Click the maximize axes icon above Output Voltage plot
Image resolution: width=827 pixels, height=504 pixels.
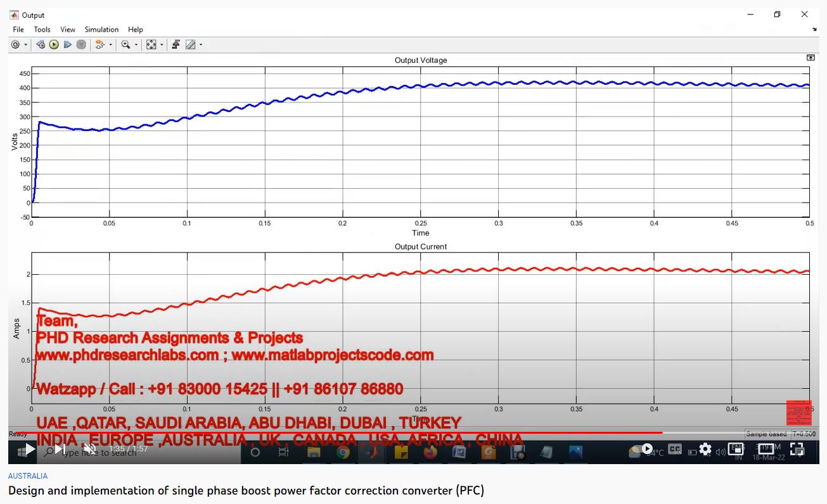coord(811,58)
